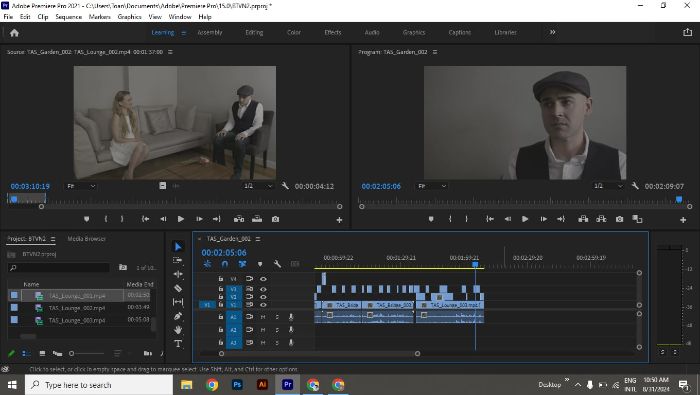The height and width of the screenshot is (395, 700).
Task: Mute audio track A1
Action: pyautogui.click(x=263, y=316)
